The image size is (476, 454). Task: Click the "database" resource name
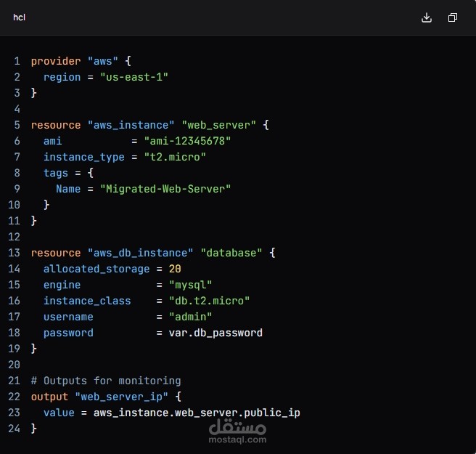click(231, 253)
